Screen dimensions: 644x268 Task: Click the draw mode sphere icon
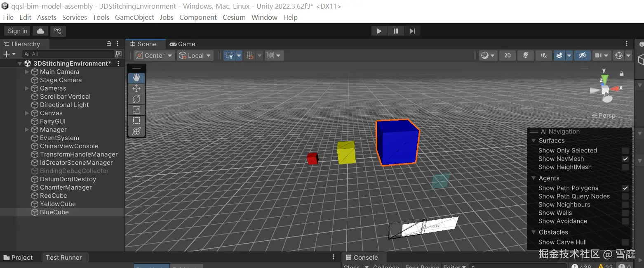(x=485, y=55)
